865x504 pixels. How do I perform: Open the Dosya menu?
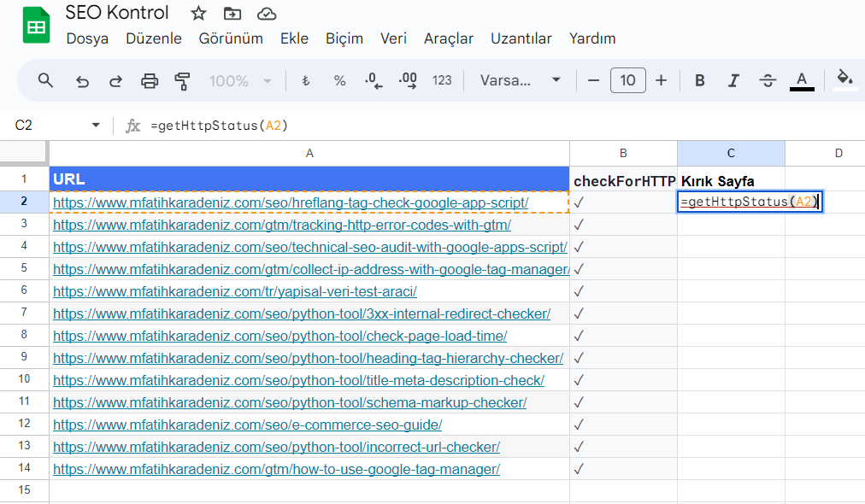87,38
